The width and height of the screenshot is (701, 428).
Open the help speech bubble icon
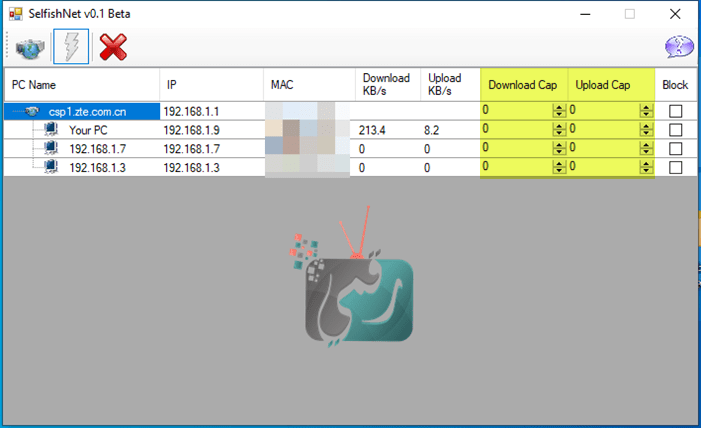tap(679, 47)
